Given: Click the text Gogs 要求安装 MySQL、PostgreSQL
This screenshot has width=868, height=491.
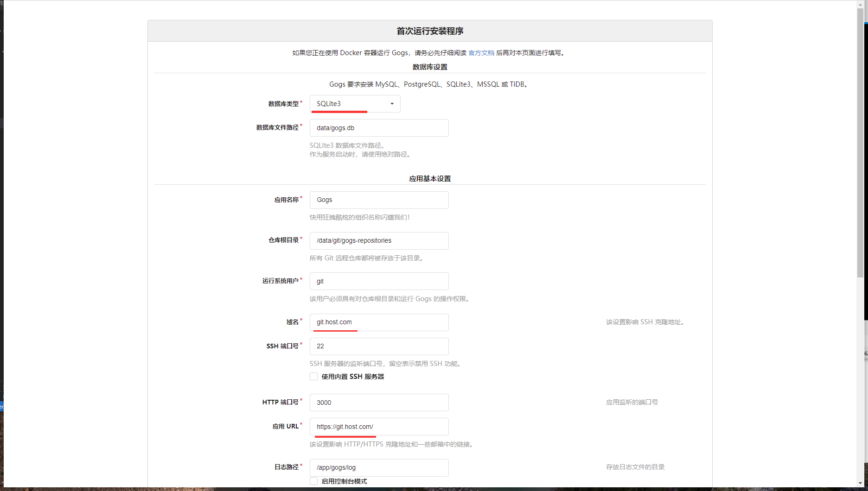Looking at the screenshot, I should [x=430, y=84].
